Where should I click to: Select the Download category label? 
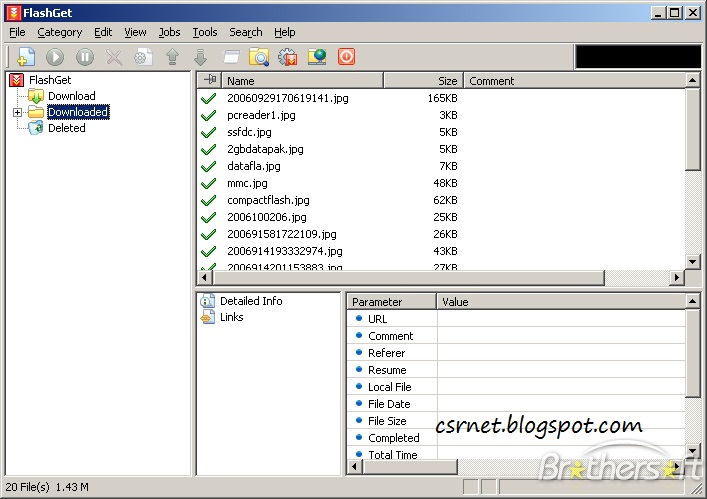(x=72, y=96)
